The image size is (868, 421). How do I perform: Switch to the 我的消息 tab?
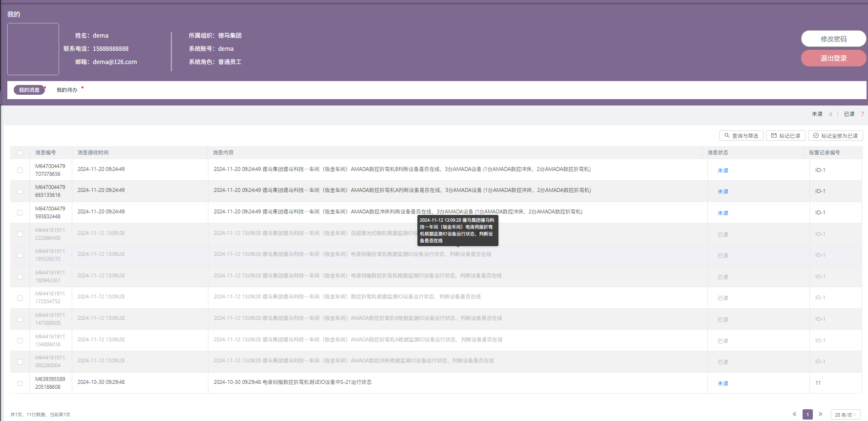29,90
